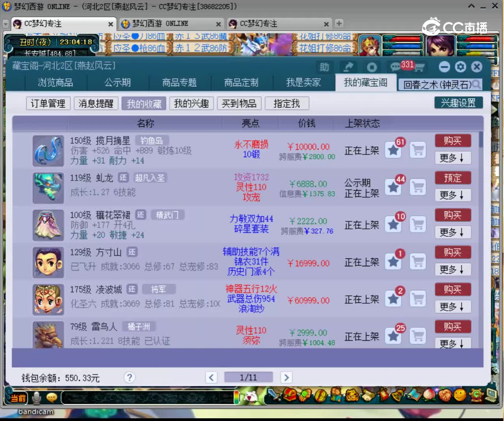The image size is (504, 421).
Task: Open 方寸山 character portrait
Action: click(x=48, y=262)
